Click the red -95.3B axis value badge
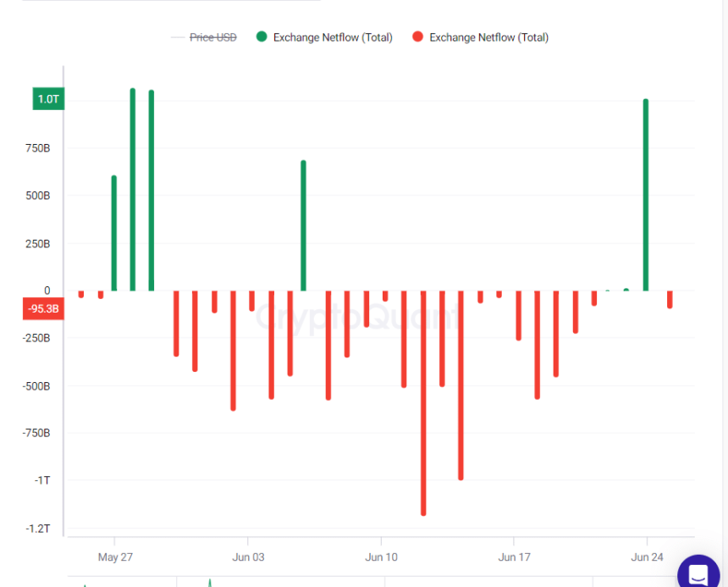The image size is (728, 587). (x=42, y=309)
